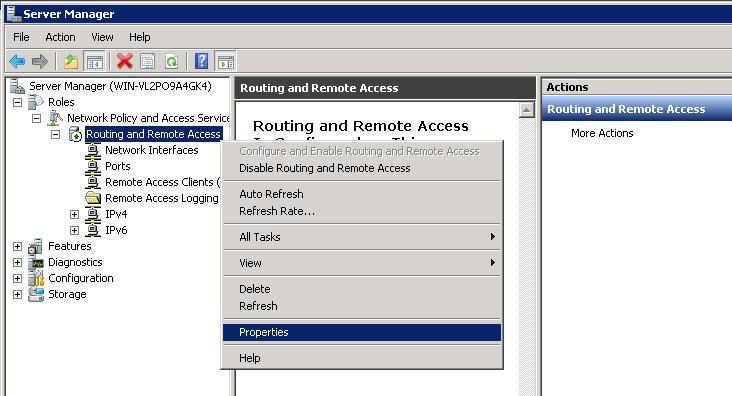Open the blue question mark Help icon
732x396 pixels.
click(202, 61)
